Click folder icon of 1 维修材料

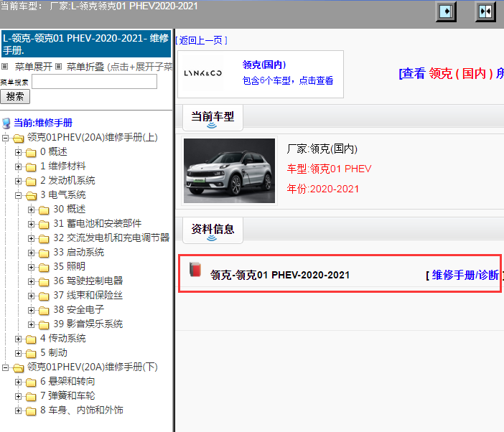[31, 167]
